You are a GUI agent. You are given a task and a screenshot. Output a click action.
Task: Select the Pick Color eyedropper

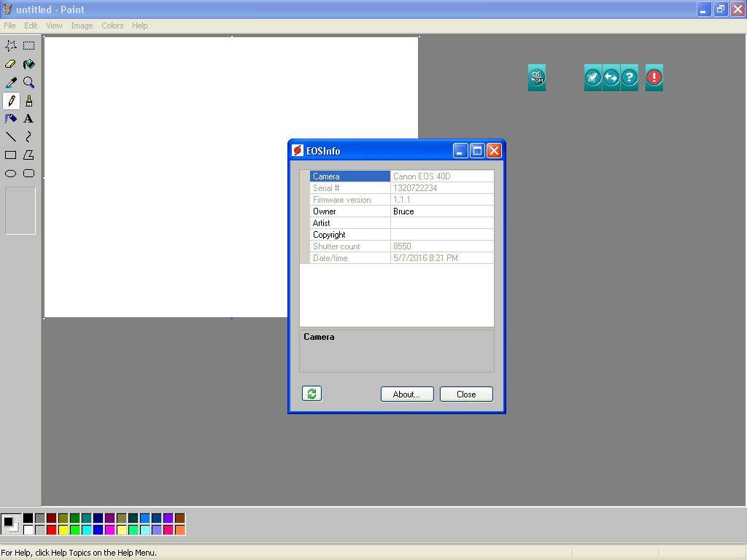[x=10, y=82]
